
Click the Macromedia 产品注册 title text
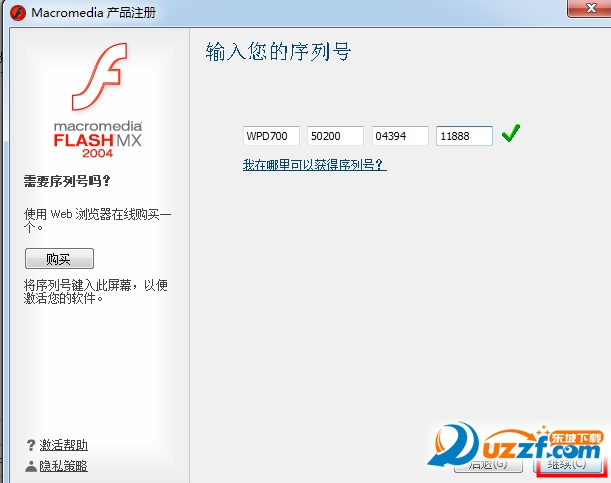tap(94, 13)
